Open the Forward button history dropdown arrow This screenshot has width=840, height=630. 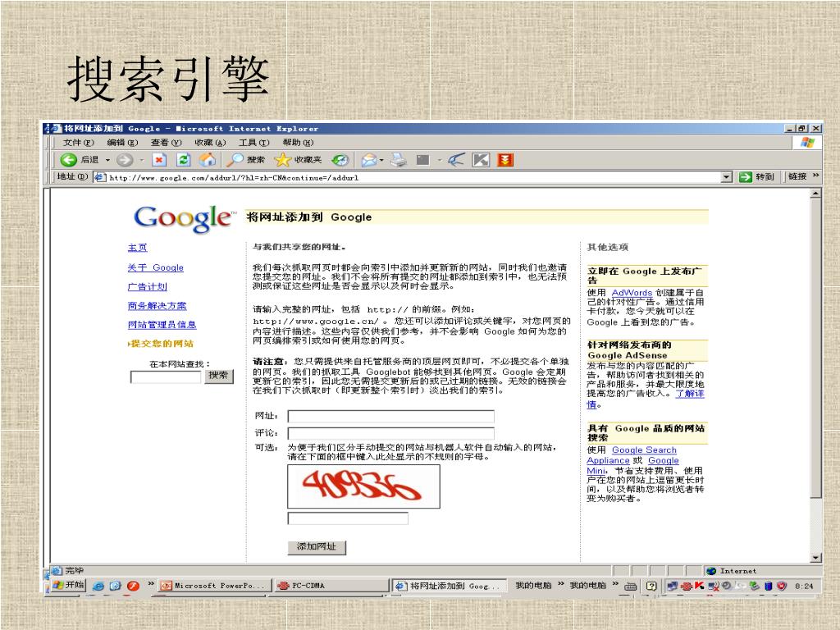point(142,160)
